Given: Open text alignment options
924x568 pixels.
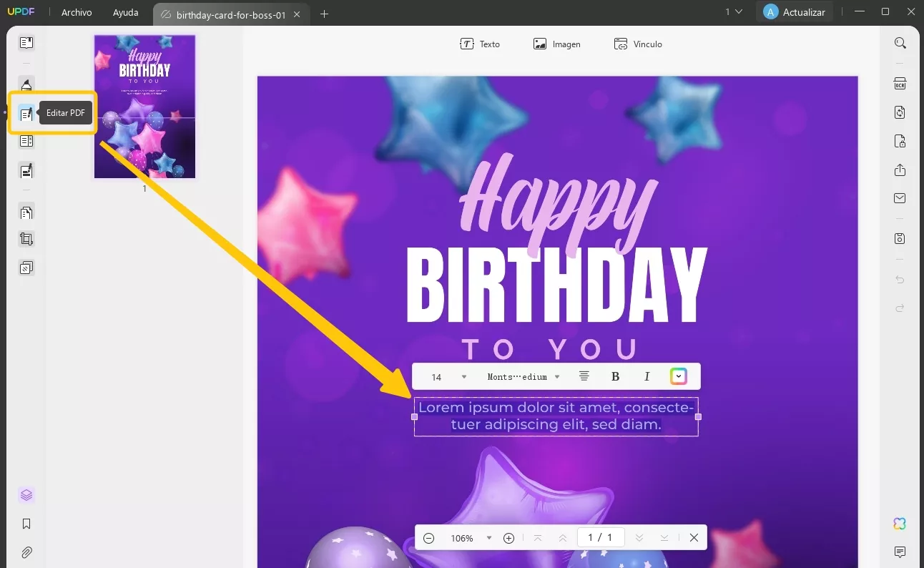Looking at the screenshot, I should pos(584,376).
